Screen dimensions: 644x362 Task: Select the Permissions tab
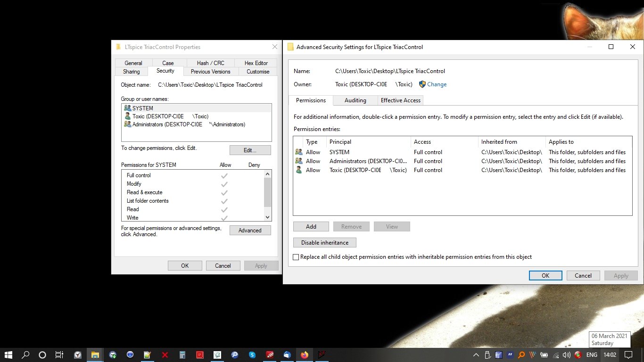(311, 100)
